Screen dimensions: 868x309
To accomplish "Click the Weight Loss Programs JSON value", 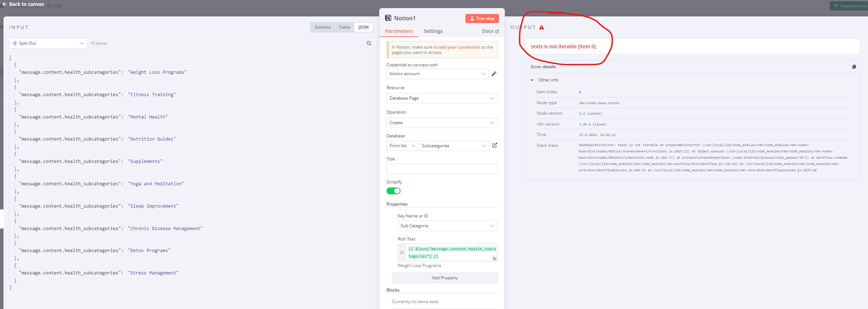I will coord(157,72).
